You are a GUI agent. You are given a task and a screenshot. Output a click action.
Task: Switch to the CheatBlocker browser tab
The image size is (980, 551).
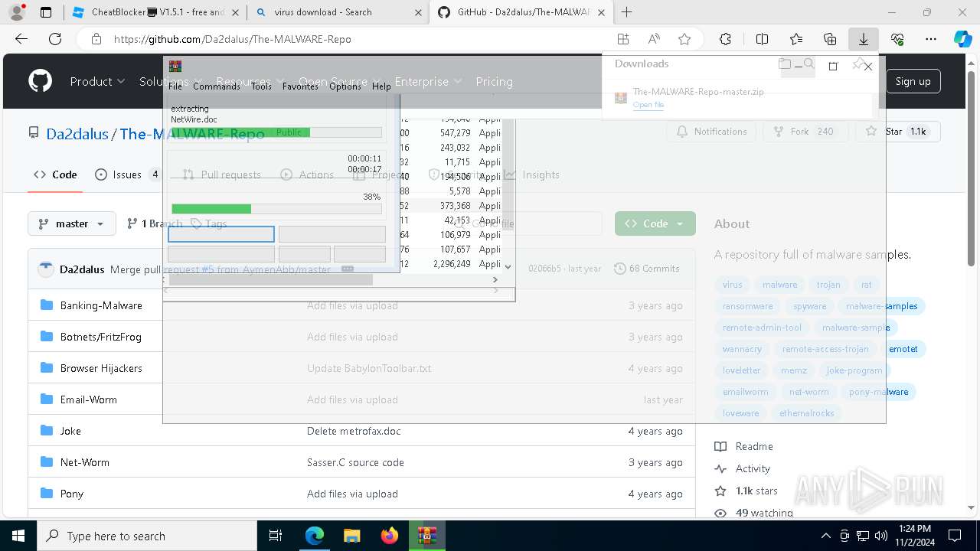[x=157, y=12]
